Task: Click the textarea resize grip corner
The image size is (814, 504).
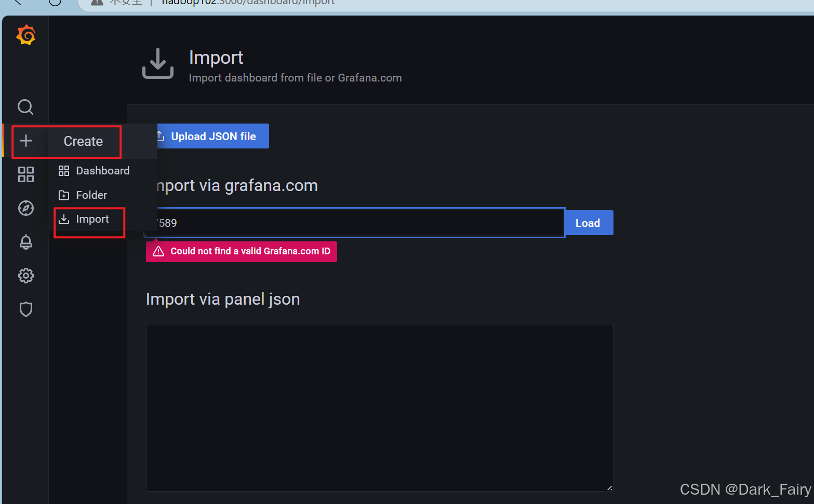Action: coord(609,487)
